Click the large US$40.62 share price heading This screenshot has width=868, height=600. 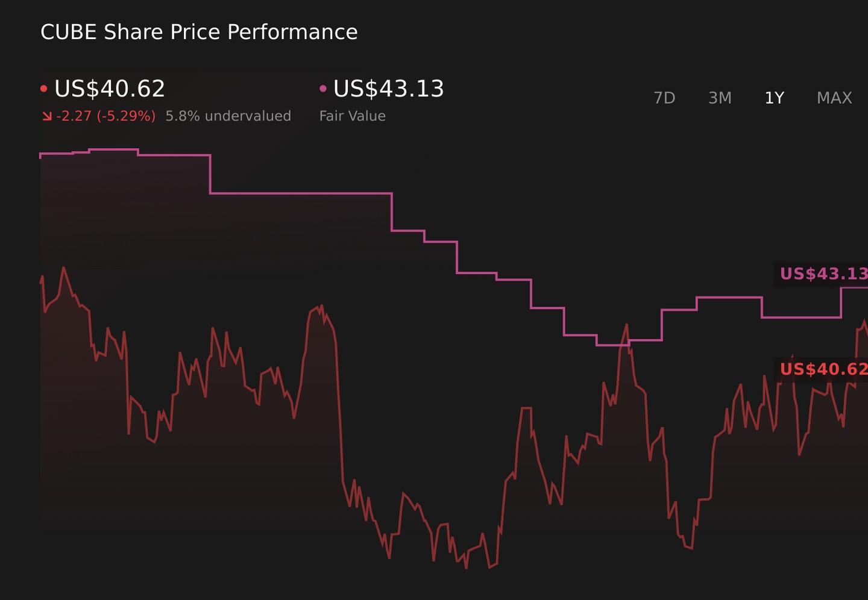click(110, 89)
